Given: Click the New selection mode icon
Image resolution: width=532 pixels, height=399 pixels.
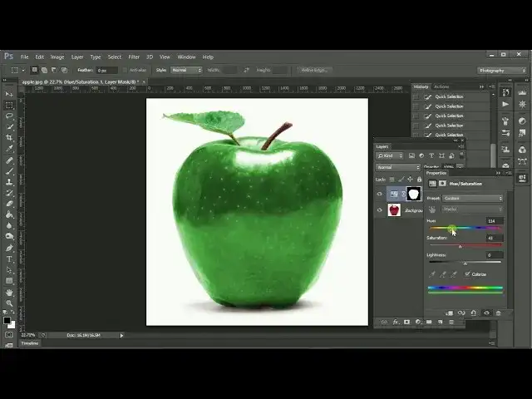Looking at the screenshot, I should pos(34,70).
